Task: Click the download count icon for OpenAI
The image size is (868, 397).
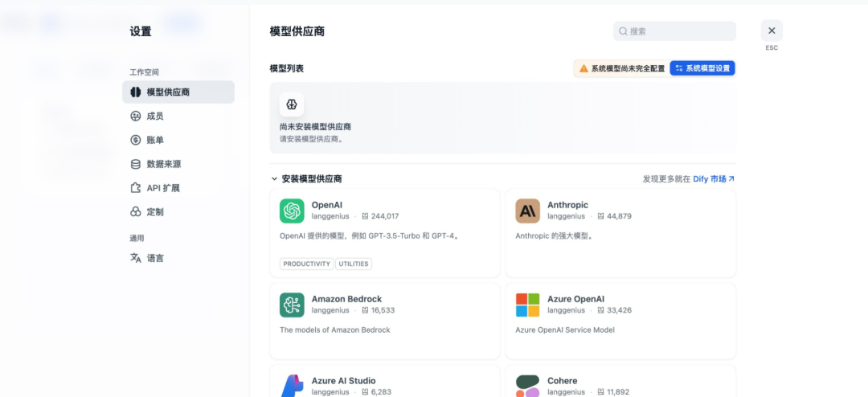Action: [x=366, y=216]
